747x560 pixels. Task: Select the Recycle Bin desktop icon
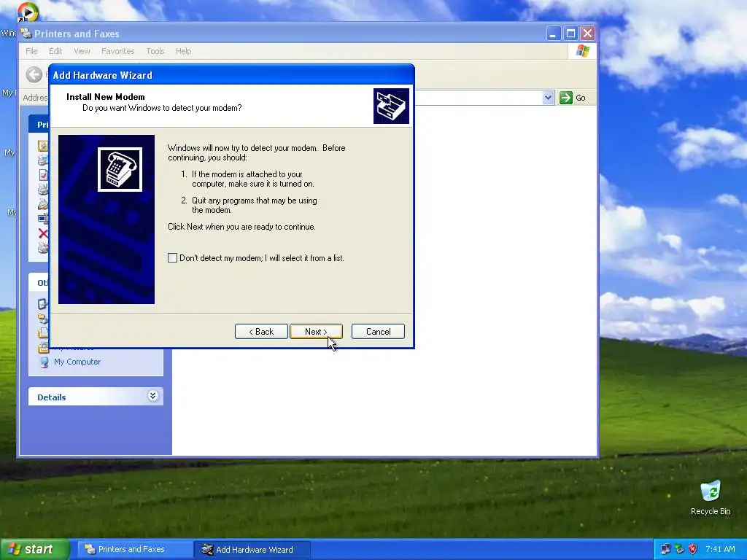point(711,497)
